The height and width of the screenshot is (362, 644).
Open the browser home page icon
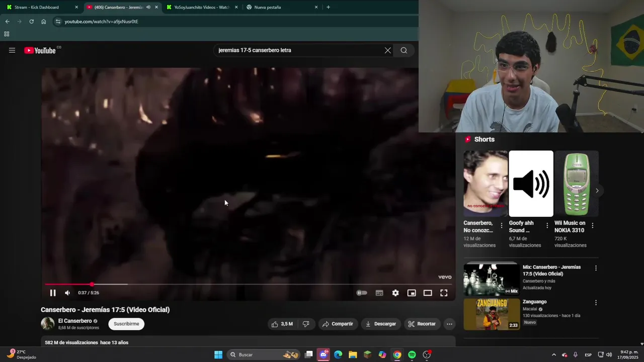[44, 22]
